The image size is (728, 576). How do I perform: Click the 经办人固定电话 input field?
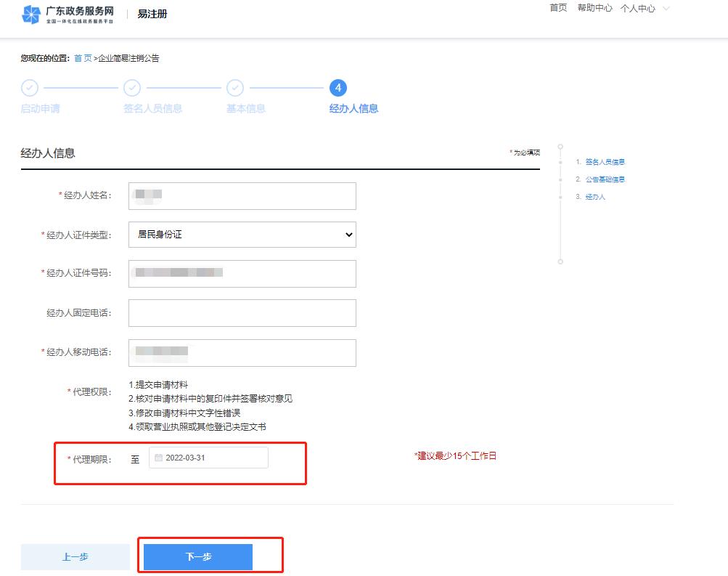coord(242,313)
